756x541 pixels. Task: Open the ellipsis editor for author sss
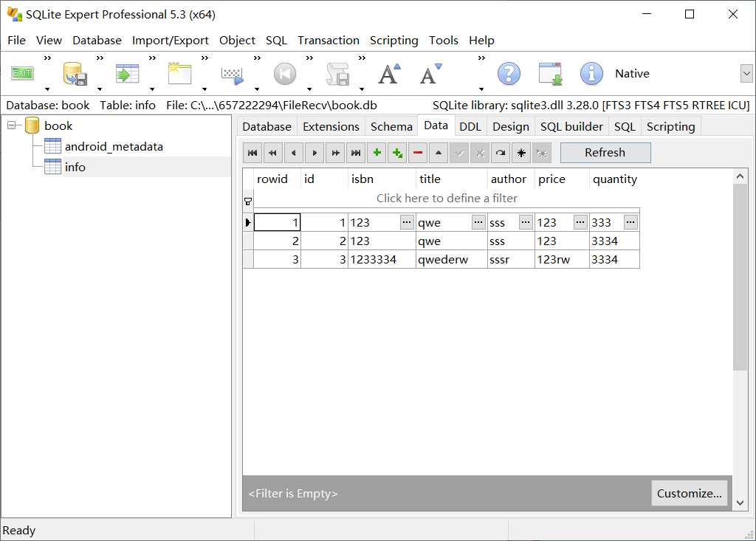pyautogui.click(x=525, y=222)
